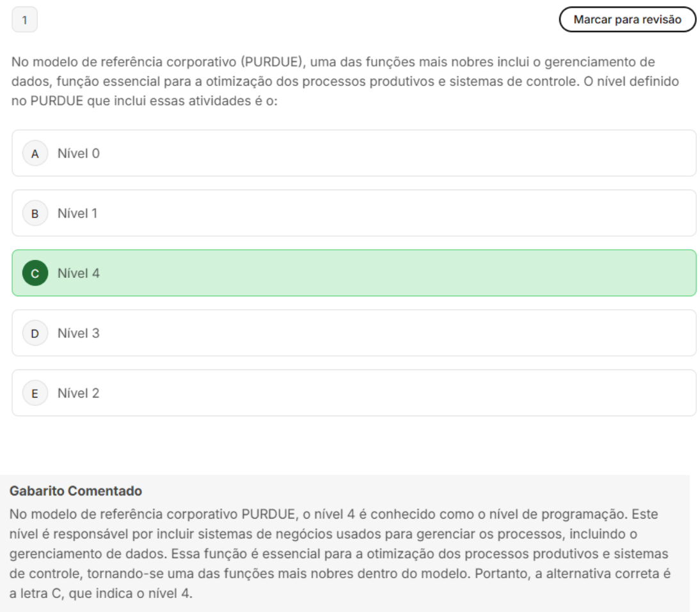The height and width of the screenshot is (612, 700).
Task: Click the Nível 3 label text
Action: click(79, 333)
